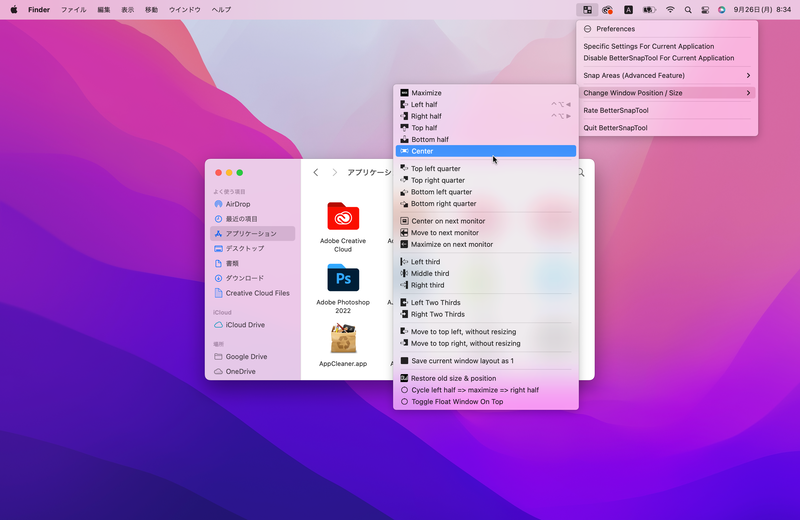The image size is (800, 520).
Task: Expand Change Window Position / Size submenu
Action: click(667, 93)
